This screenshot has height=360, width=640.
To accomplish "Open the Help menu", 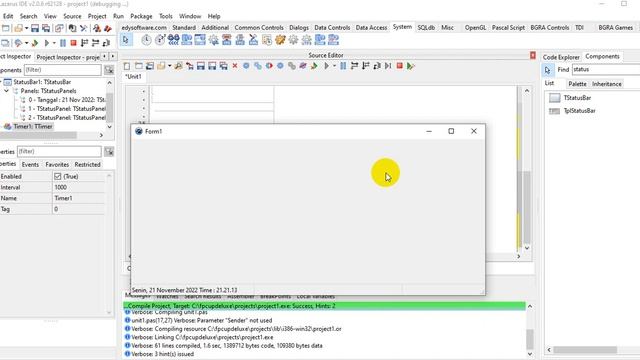I will click(214, 16).
